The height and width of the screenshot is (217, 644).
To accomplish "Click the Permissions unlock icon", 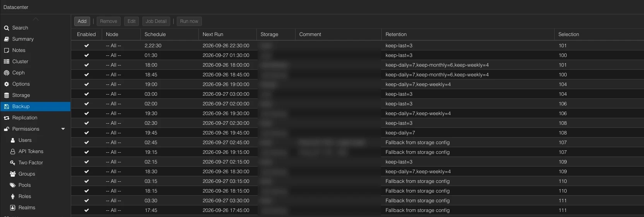I will pyautogui.click(x=7, y=129).
